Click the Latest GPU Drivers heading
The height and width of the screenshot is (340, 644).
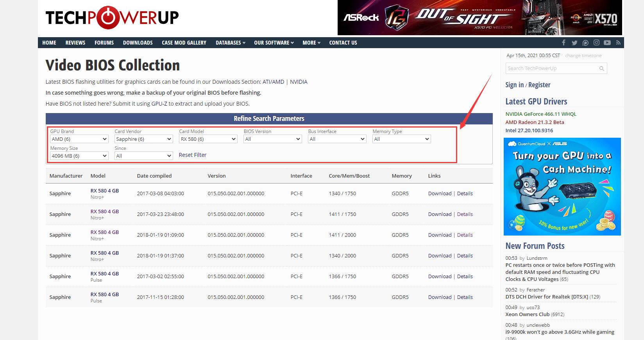point(536,102)
